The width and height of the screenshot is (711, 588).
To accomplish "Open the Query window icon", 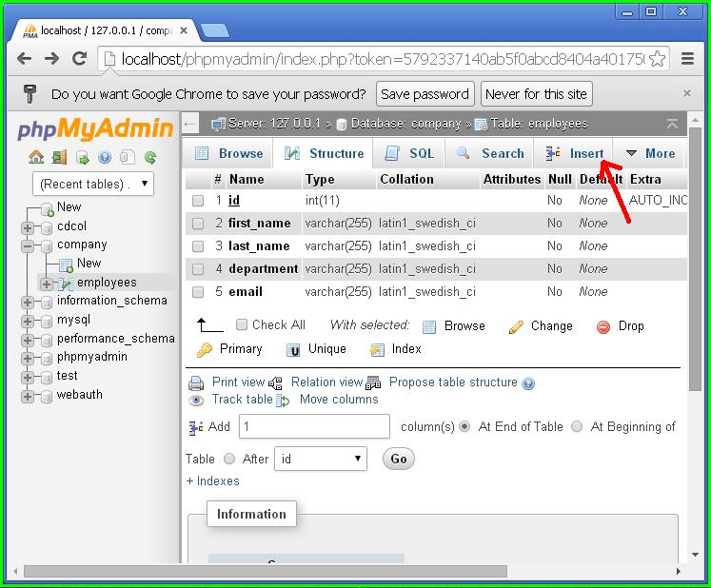I will 82,157.
